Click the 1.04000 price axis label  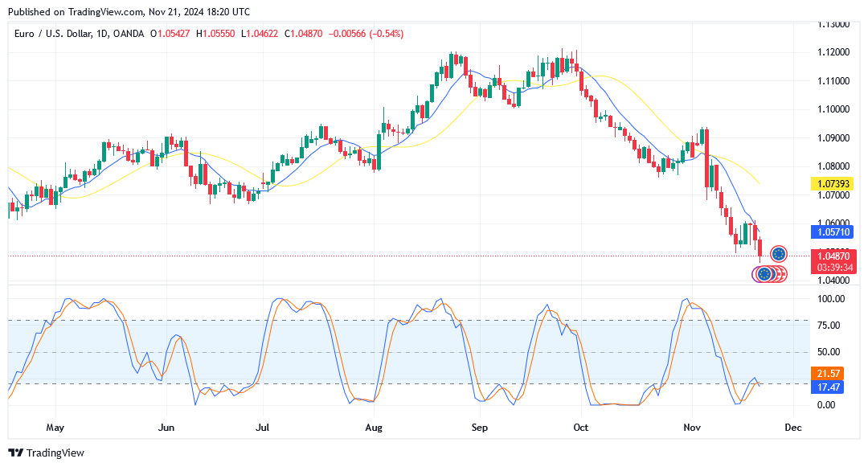pos(833,280)
